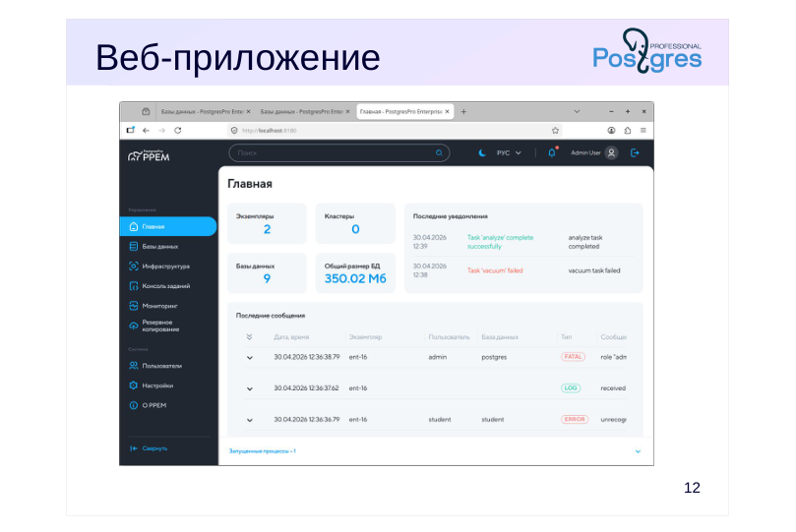This screenshot has width=796, height=532.
Task: Reload the page
Action: (178, 131)
